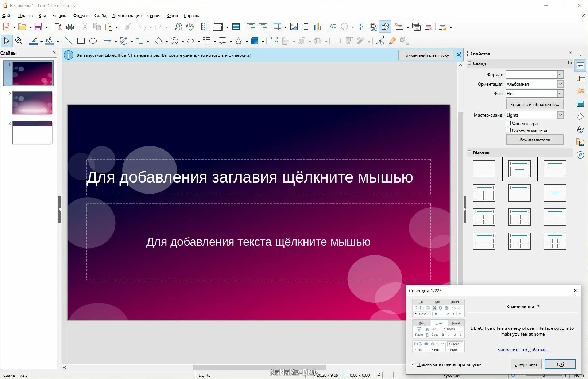Click the Режим мастера button
This screenshot has width=588, height=379.
pos(534,140)
